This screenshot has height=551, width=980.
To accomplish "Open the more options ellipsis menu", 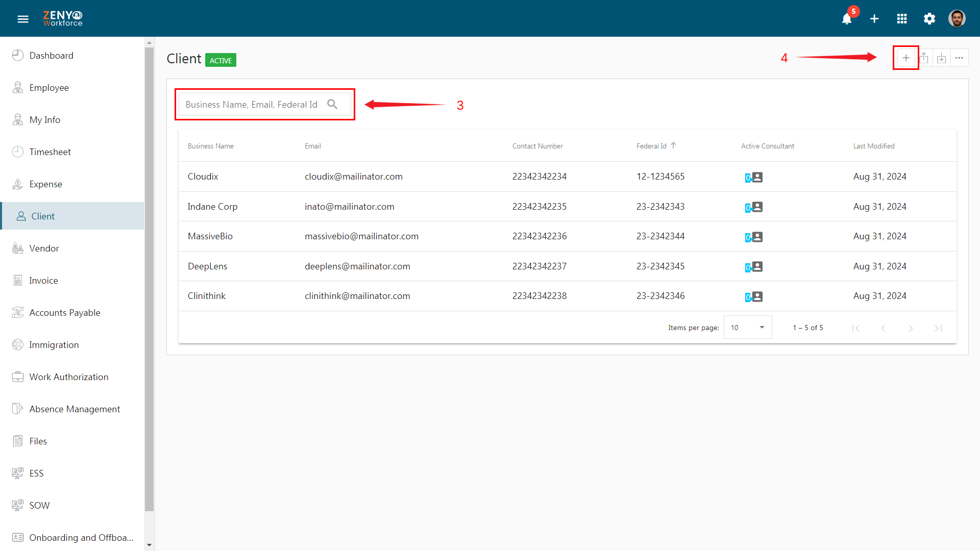I will tap(960, 58).
